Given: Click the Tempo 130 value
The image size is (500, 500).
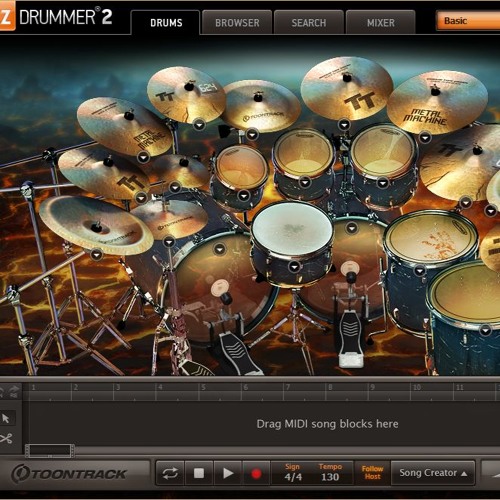Looking at the screenshot, I should [330, 477].
